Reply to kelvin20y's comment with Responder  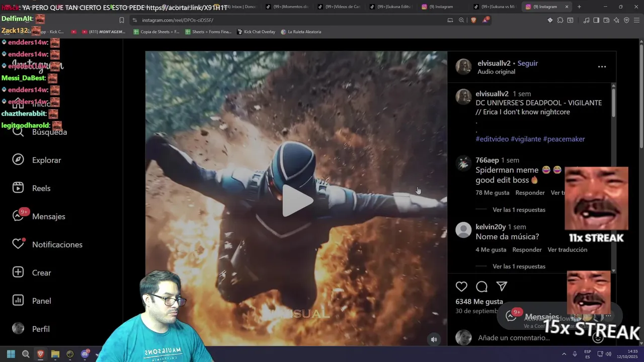click(527, 249)
